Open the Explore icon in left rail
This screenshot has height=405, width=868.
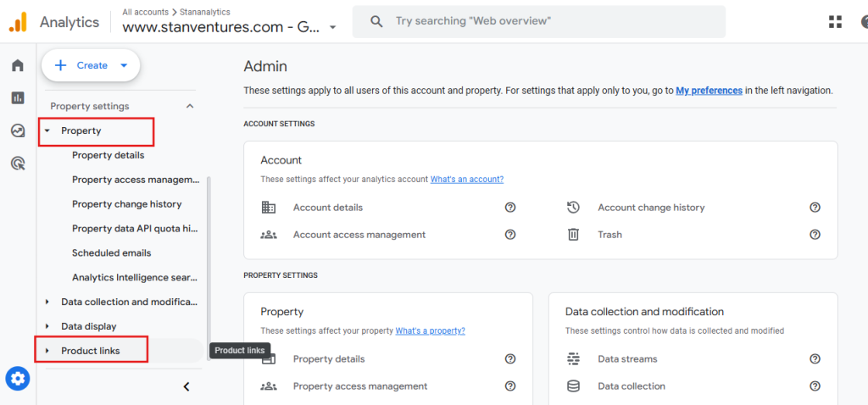pos(18,130)
